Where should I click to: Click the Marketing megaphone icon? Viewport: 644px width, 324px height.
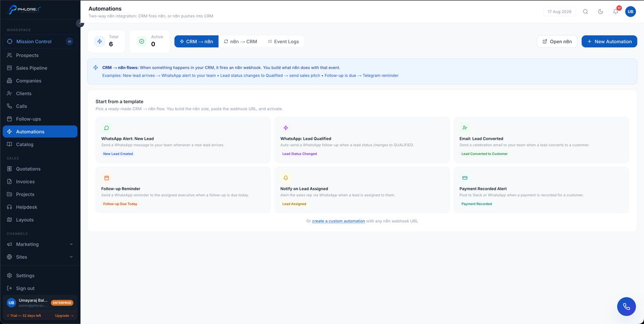click(x=10, y=245)
